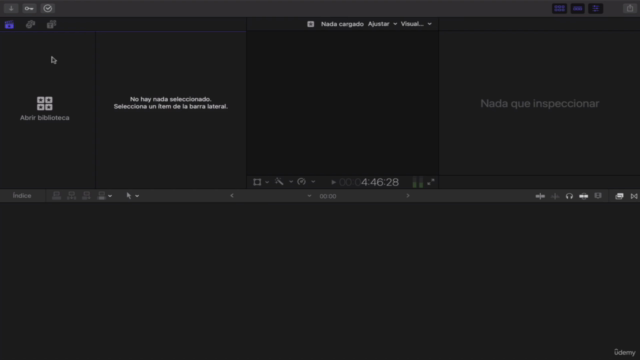Screen dimensions: 640x360
Task: Open the Keyword editor key icon
Action: click(x=29, y=8)
